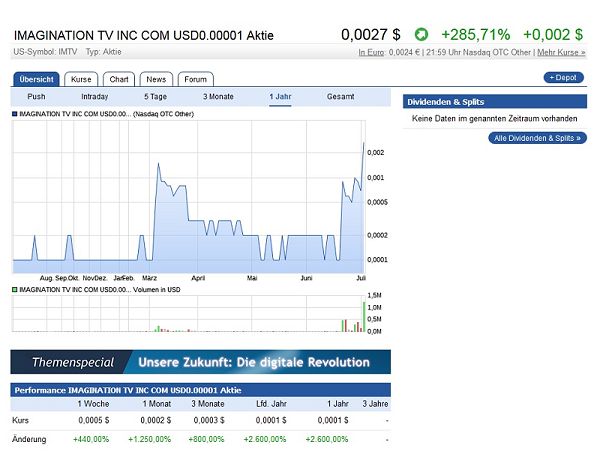Click the price peak in the line chart
The image size is (600, 469).
(x=363, y=143)
